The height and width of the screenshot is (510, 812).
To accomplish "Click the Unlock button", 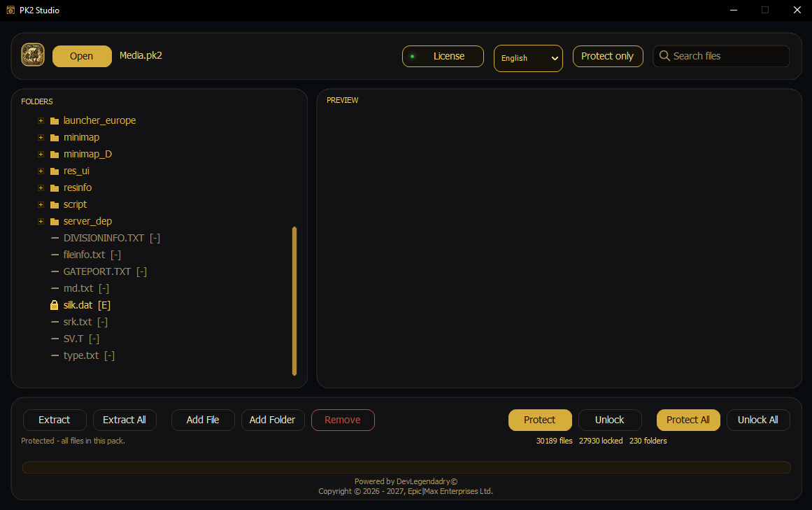I will click(x=610, y=420).
